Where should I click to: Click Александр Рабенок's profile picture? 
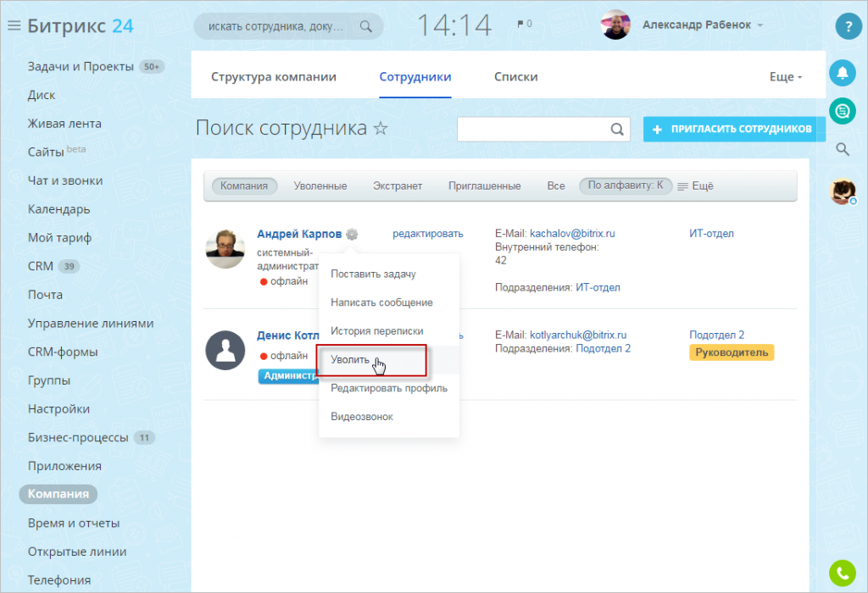click(x=615, y=25)
